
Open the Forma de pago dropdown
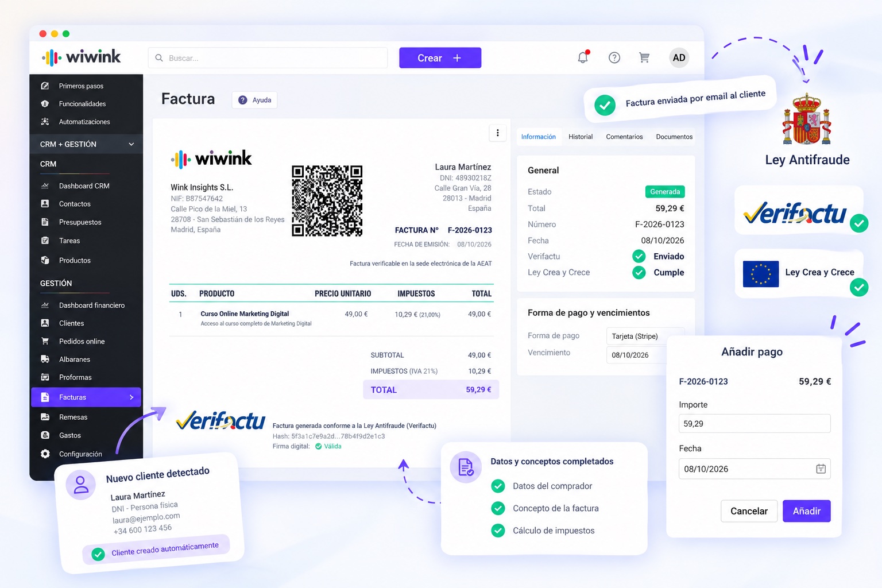tap(645, 336)
